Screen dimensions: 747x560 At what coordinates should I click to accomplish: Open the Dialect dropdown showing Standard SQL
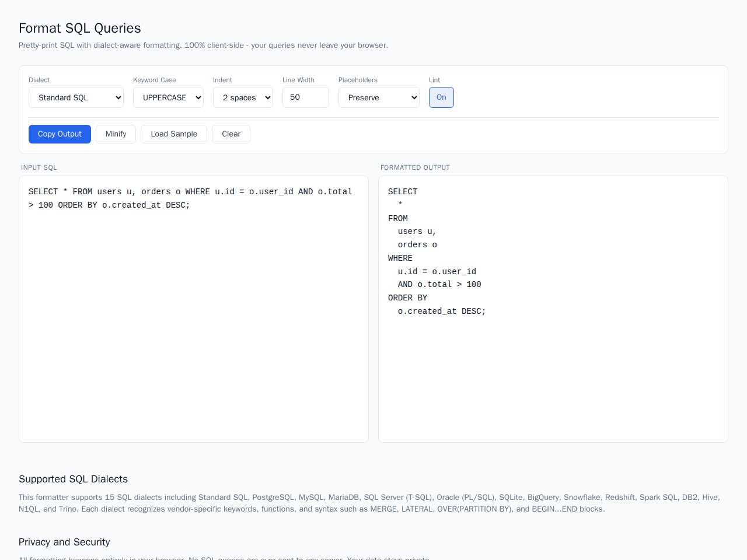(76, 97)
